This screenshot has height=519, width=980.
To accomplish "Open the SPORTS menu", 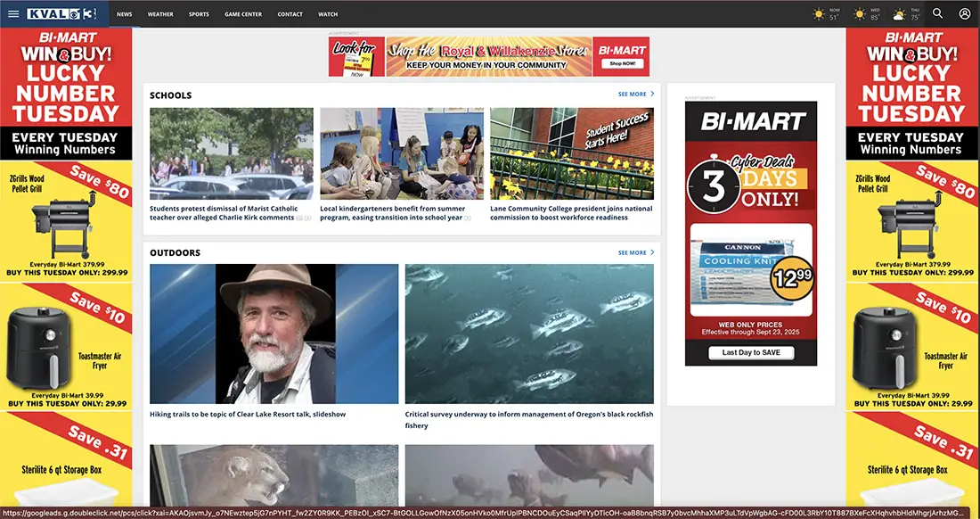I will pyautogui.click(x=199, y=13).
